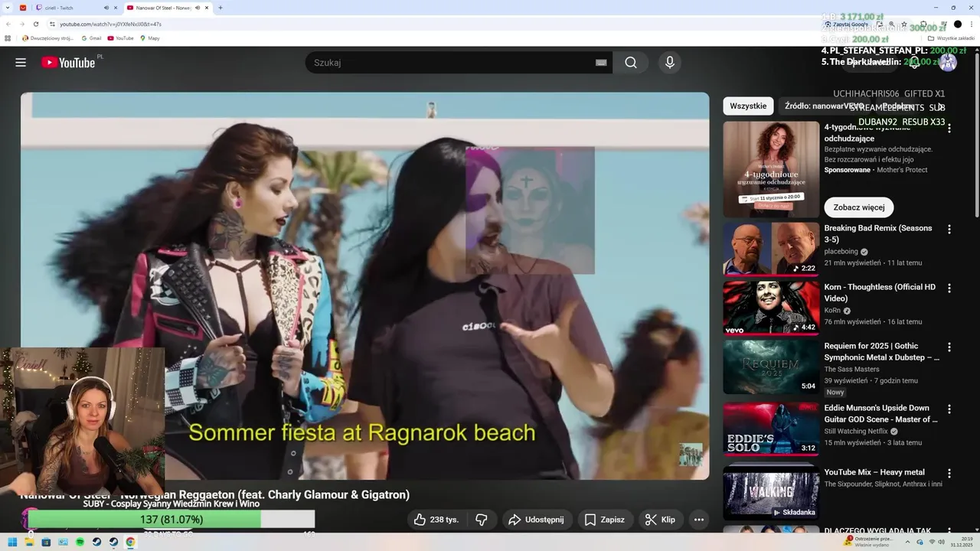Click the Szukaj search field
This screenshot has width=980, height=551.
click(452, 63)
